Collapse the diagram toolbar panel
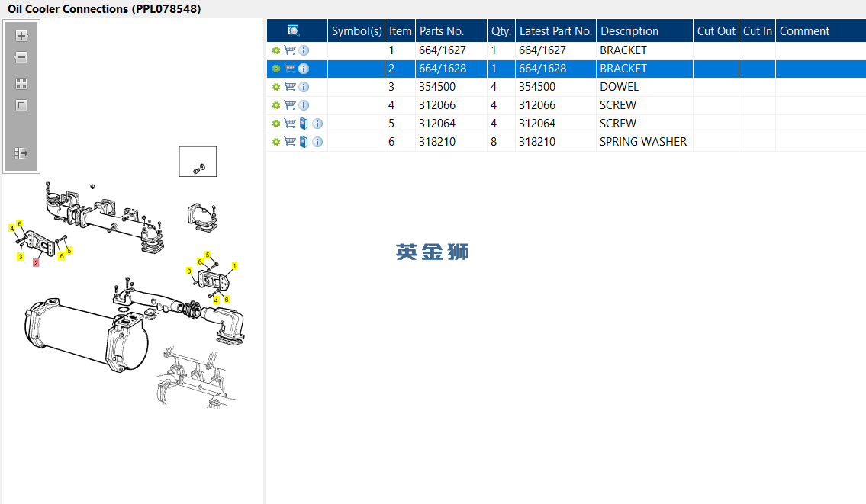 (x=21, y=153)
